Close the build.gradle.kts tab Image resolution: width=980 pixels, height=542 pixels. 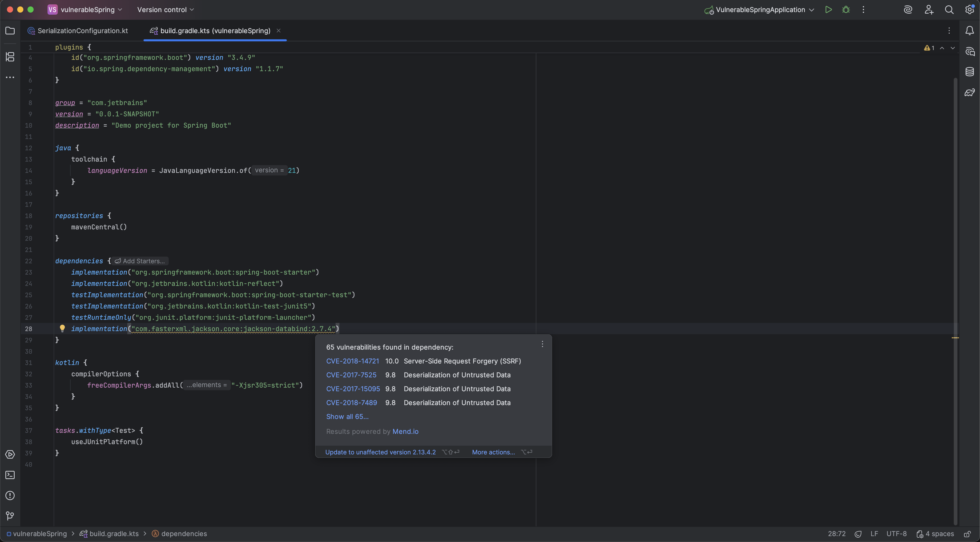(279, 31)
